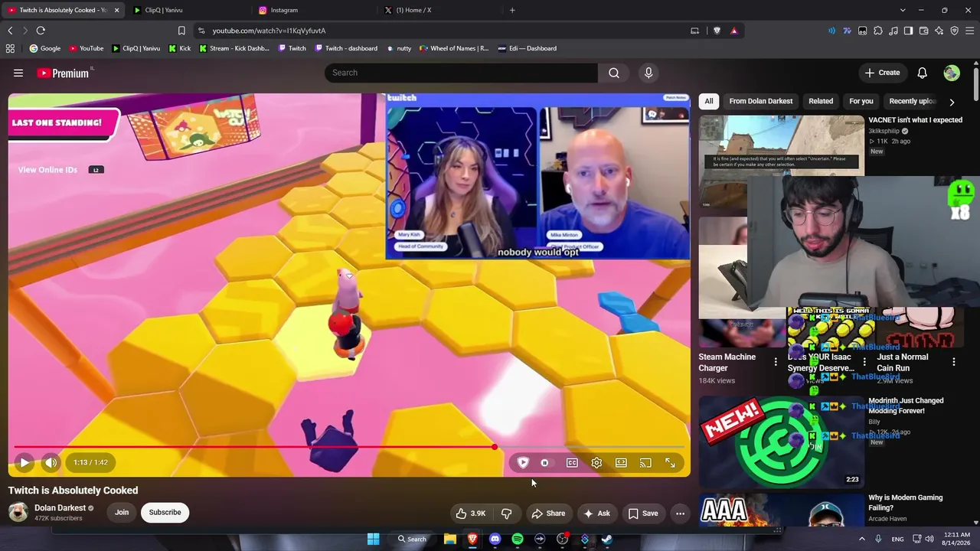980x551 pixels.
Task: Reload the current page
Action: [41, 31]
